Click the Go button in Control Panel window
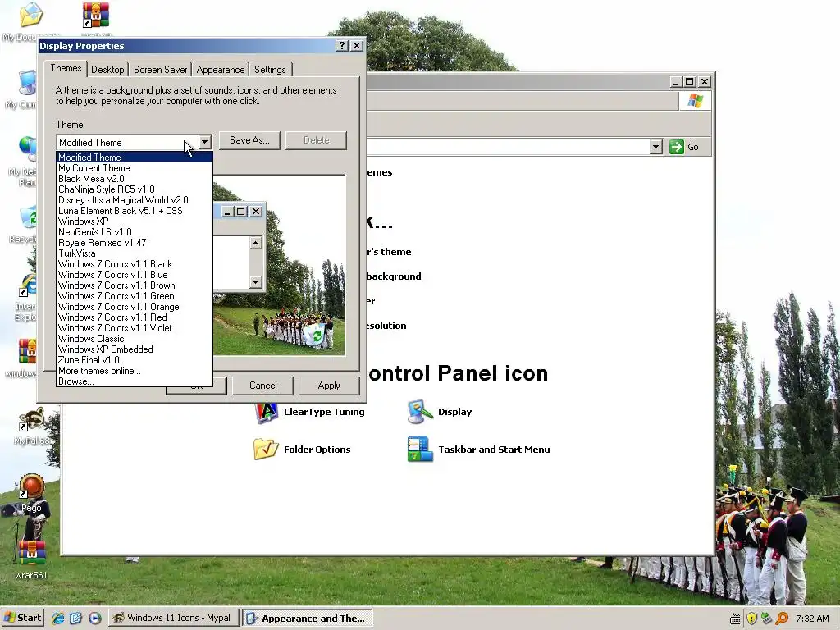The width and height of the screenshot is (840, 630). (683, 147)
